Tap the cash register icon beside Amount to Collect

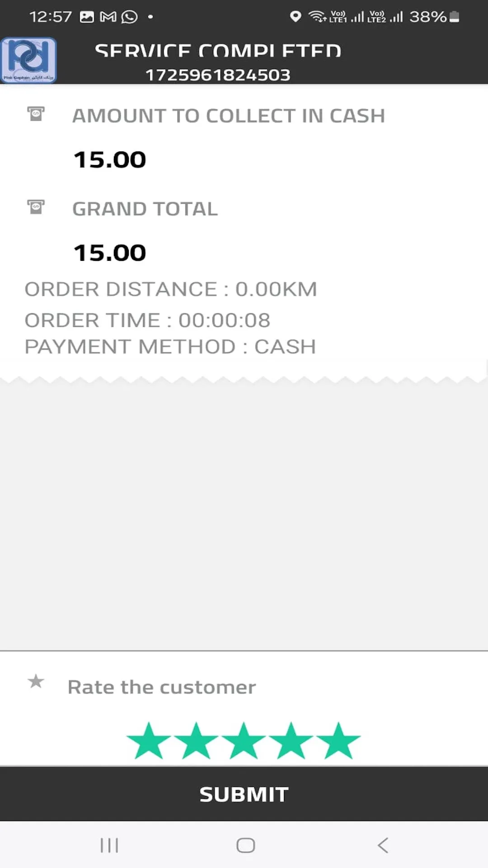[x=36, y=113]
